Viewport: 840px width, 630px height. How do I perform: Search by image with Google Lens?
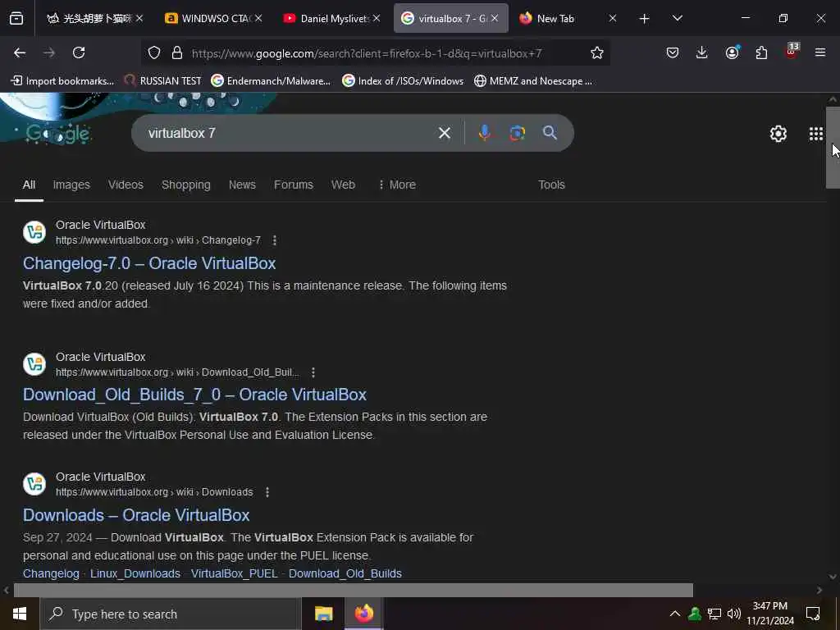pyautogui.click(x=517, y=133)
